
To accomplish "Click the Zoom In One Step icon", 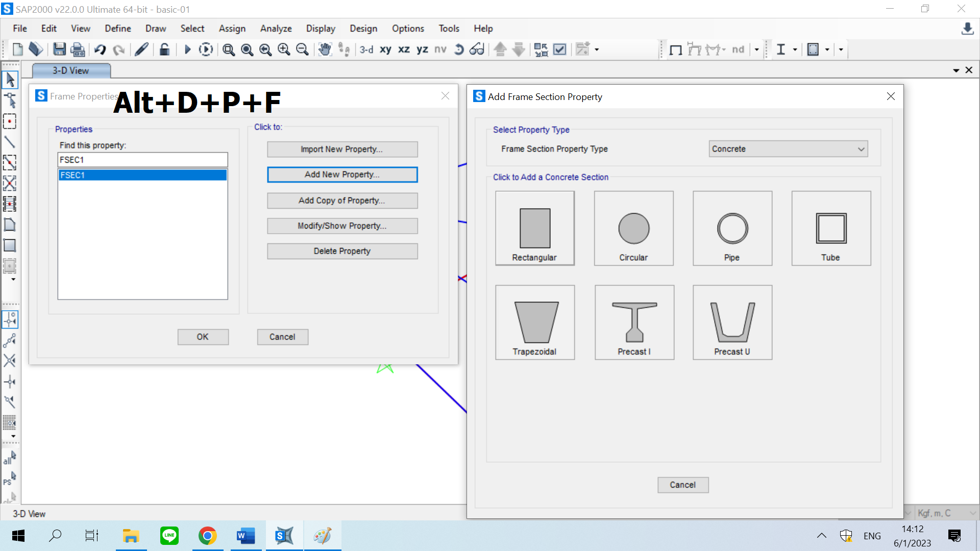I will [284, 49].
